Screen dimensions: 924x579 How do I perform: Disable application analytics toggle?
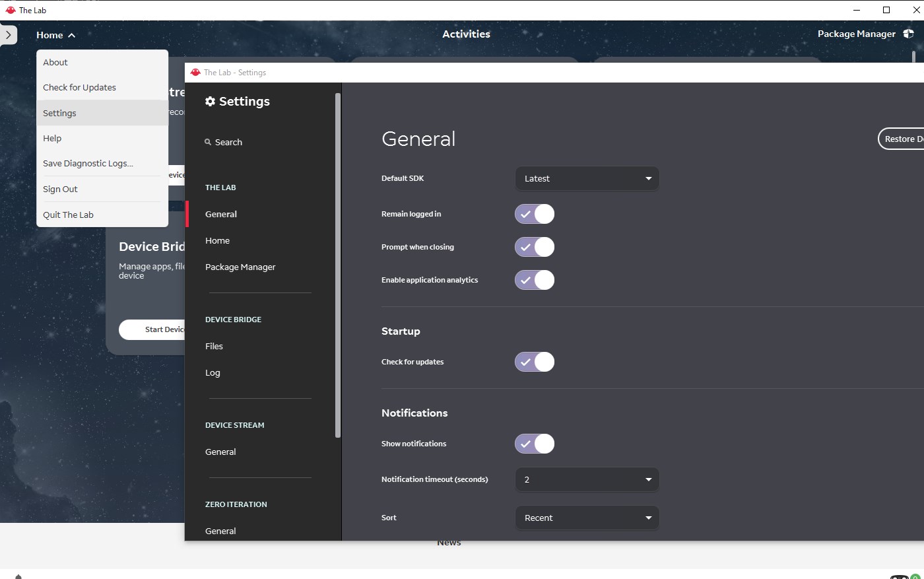535,280
